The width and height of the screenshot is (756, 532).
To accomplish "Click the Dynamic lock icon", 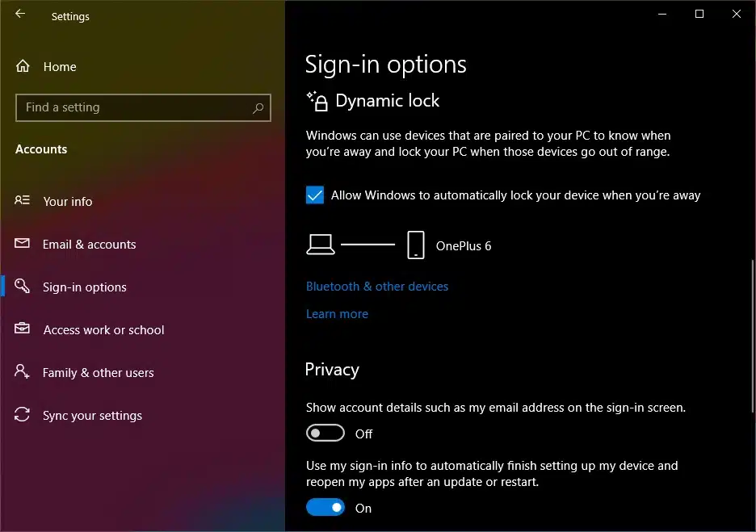I will (315, 100).
